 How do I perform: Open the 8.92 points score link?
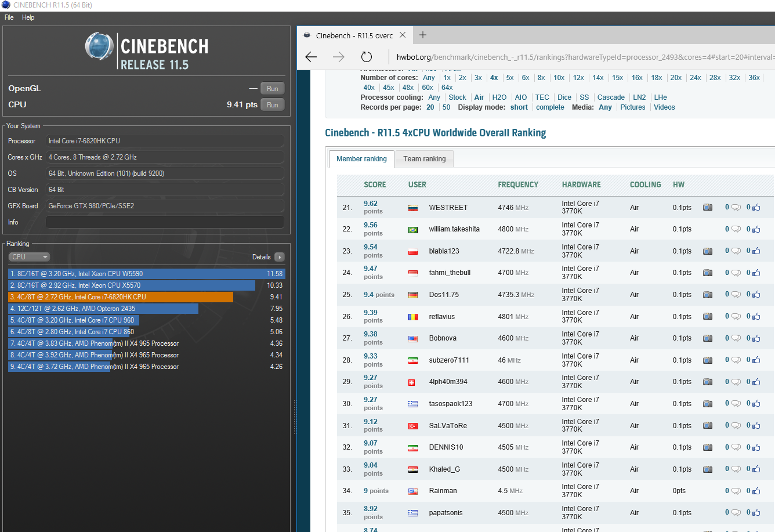tap(373, 513)
